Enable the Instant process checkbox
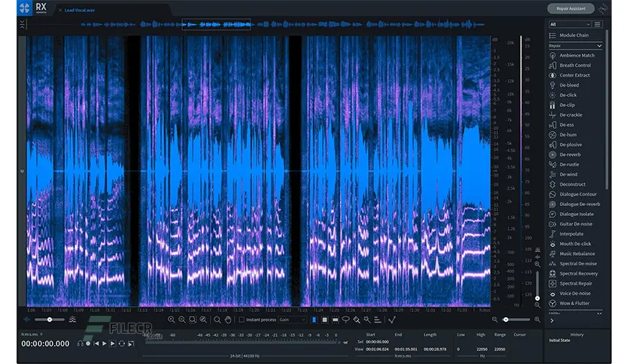Image resolution: width=629 pixels, height=364 pixels. tap(242, 320)
